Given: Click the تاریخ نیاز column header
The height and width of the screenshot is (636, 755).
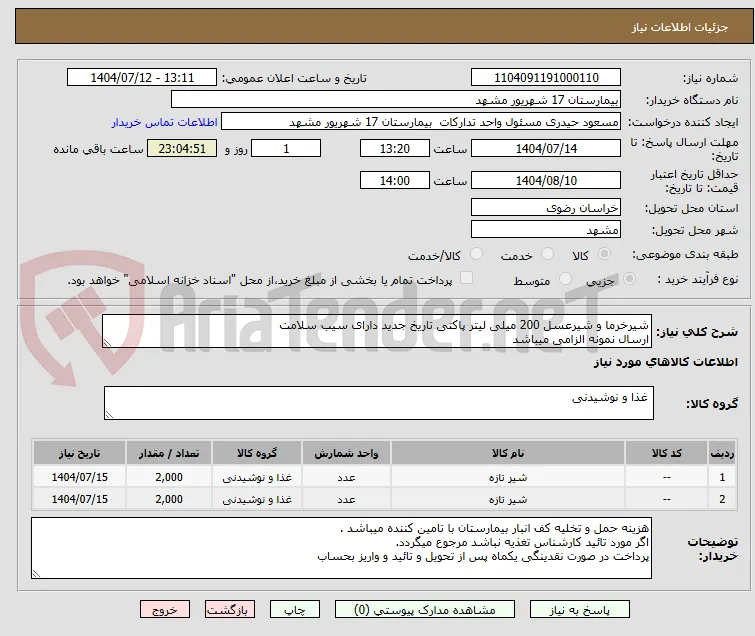Looking at the screenshot, I should pyautogui.click(x=79, y=453).
